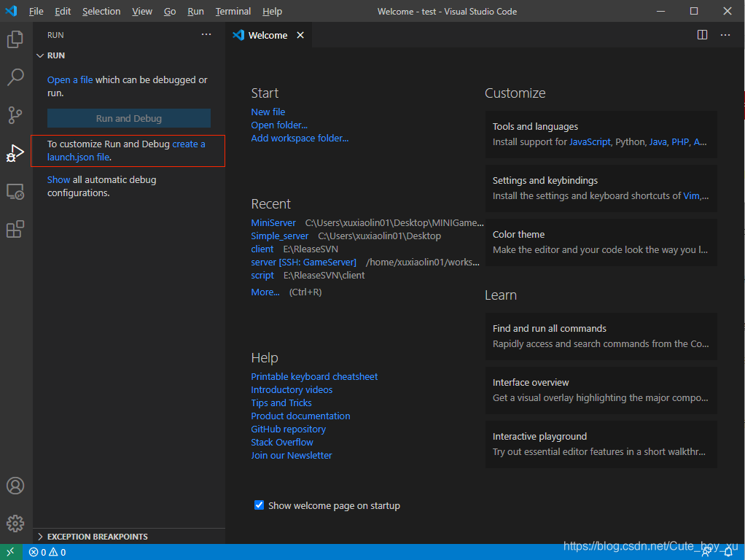Open the Terminal menu

pos(233,12)
